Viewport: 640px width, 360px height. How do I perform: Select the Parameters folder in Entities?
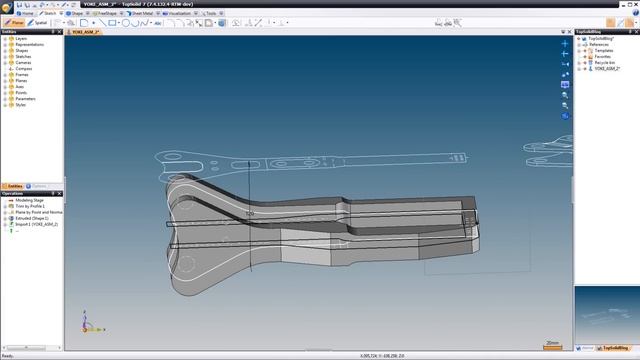pos(25,99)
